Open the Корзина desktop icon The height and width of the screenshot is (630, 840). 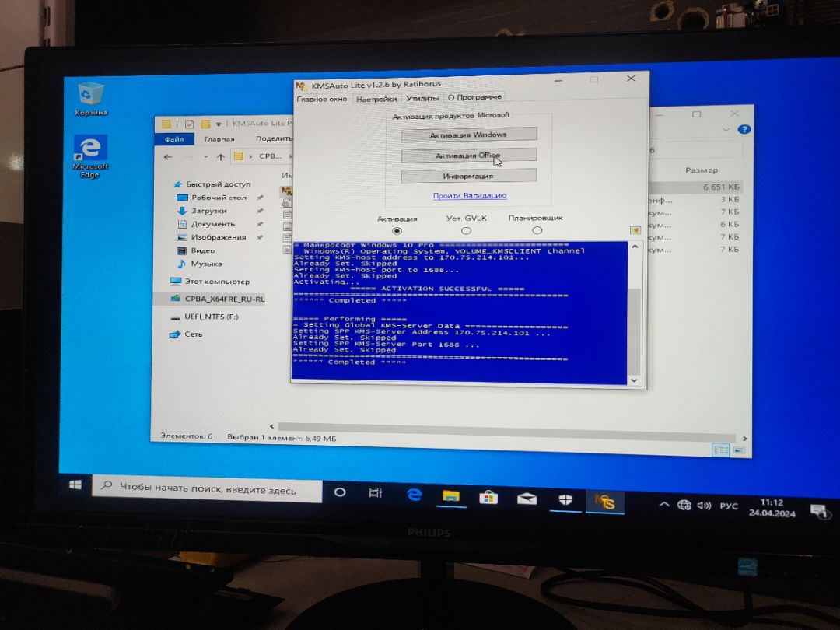click(x=90, y=99)
